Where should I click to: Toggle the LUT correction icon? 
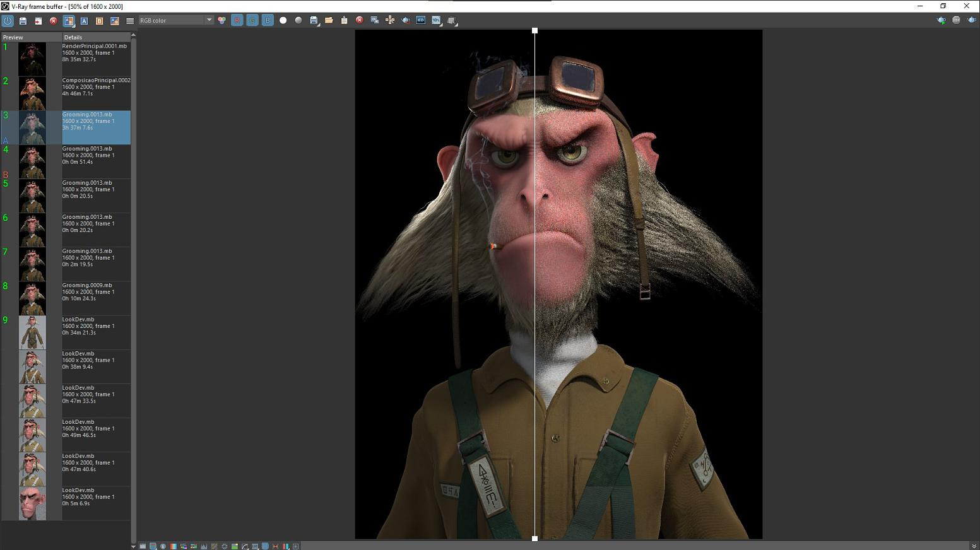click(255, 546)
